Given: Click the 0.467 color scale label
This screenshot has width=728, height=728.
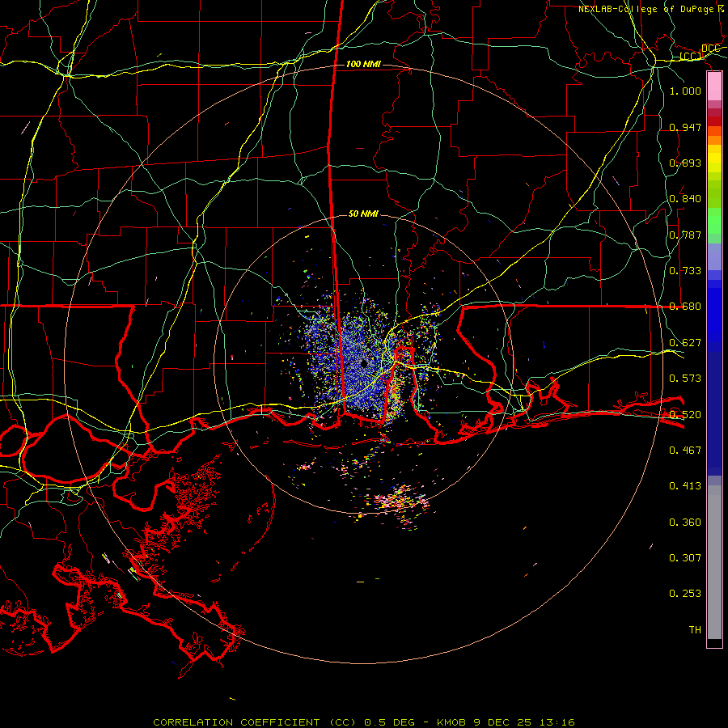Looking at the screenshot, I should [685, 451].
